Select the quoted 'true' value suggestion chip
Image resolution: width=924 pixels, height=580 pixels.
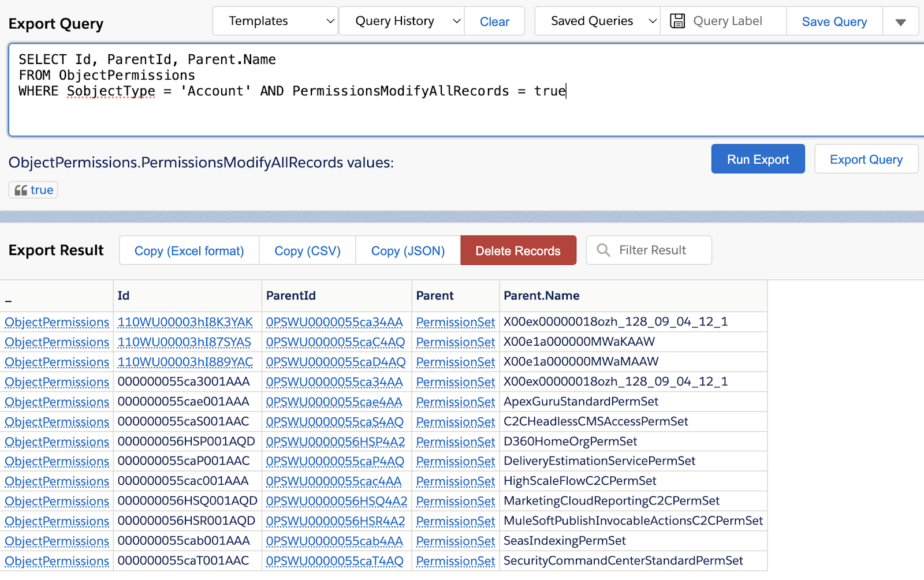[x=32, y=189]
